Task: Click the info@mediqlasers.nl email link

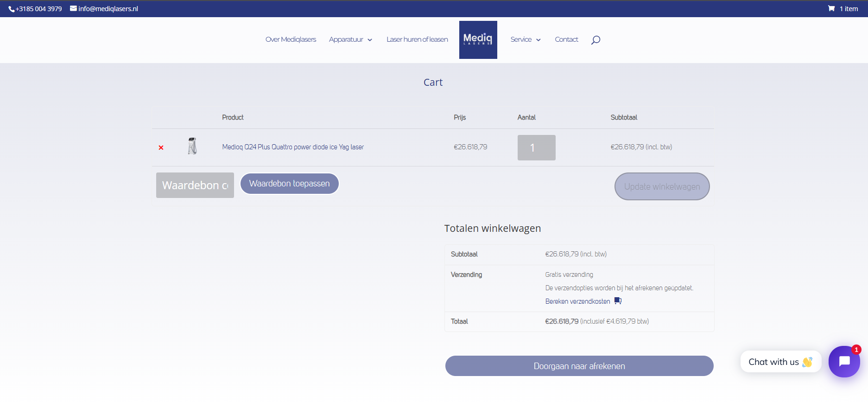Action: (108, 9)
